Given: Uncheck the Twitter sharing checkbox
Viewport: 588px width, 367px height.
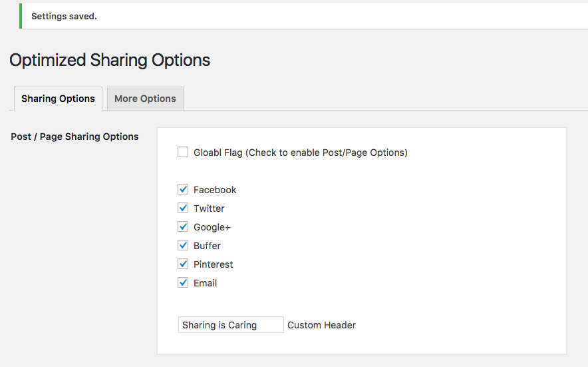Looking at the screenshot, I should [183, 208].
